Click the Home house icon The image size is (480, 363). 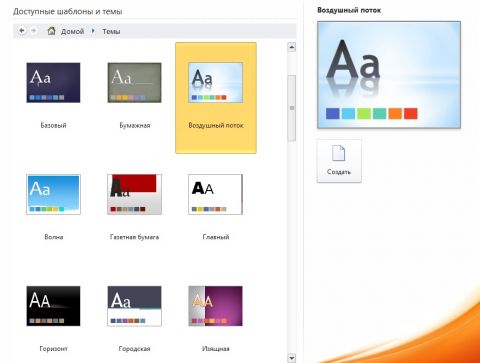[51, 31]
